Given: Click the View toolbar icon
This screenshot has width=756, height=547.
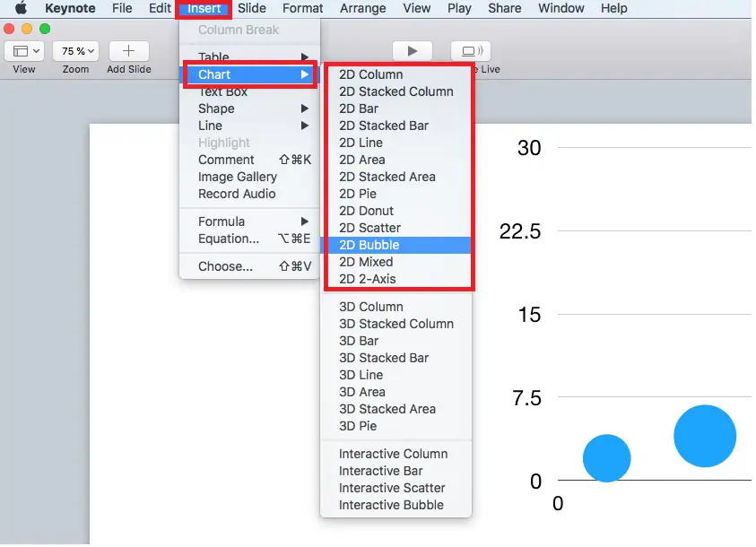Looking at the screenshot, I should pyautogui.click(x=24, y=51).
